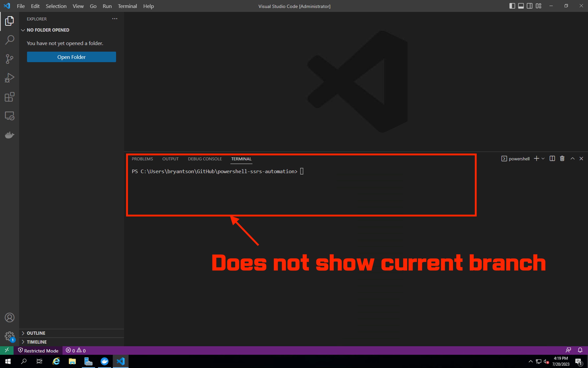Open the Source Control view
This screenshot has width=588, height=368.
[x=10, y=59]
